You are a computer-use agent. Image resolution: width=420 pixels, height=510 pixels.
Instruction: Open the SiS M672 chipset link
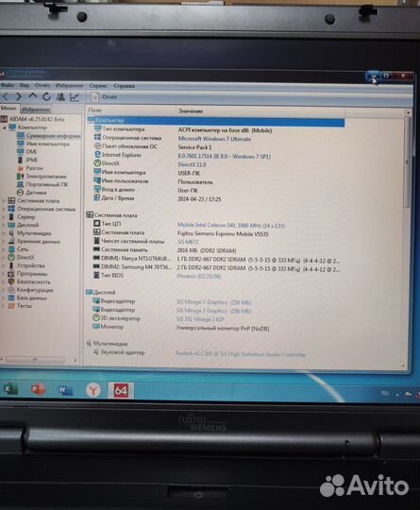point(188,242)
